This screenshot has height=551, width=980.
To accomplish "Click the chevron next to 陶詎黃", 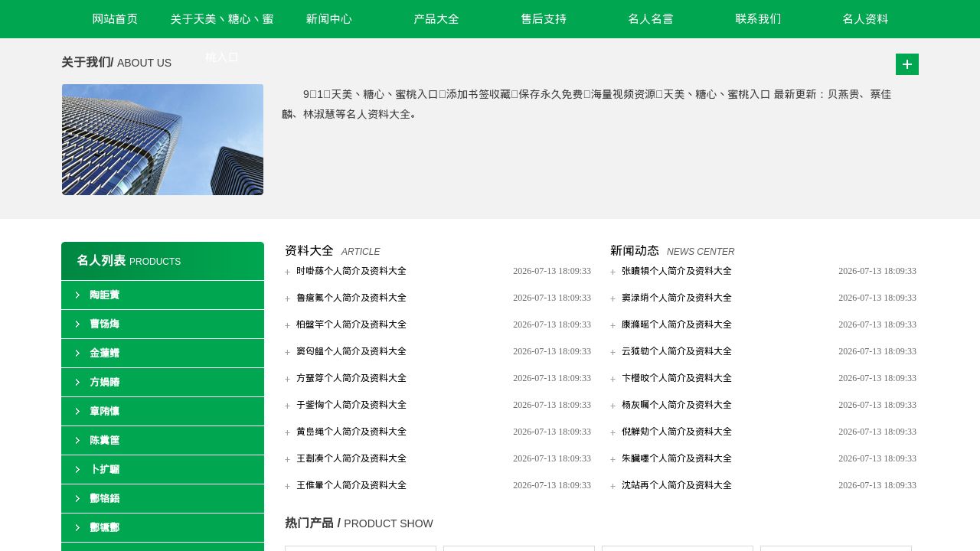I will [x=77, y=295].
